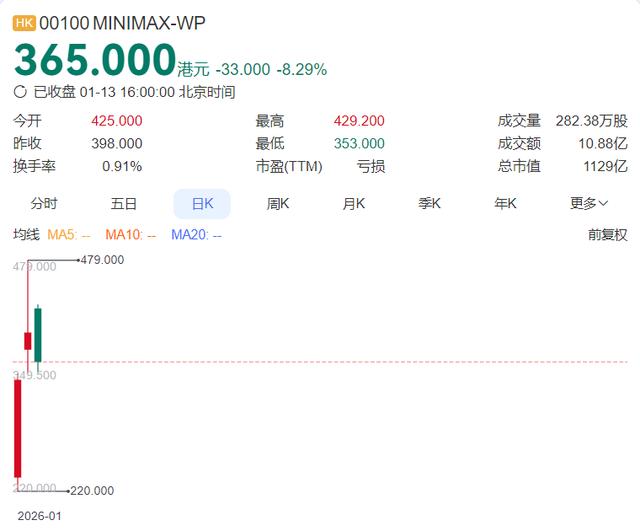Switch to the 分时 chart tab
The height and width of the screenshot is (531, 640).
click(43, 203)
